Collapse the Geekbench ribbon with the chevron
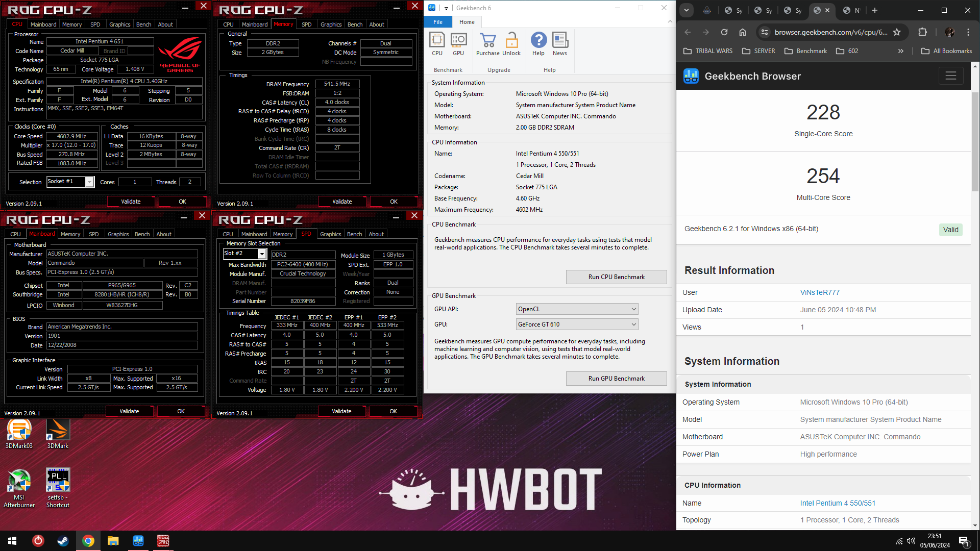The height and width of the screenshot is (551, 980). click(670, 21)
